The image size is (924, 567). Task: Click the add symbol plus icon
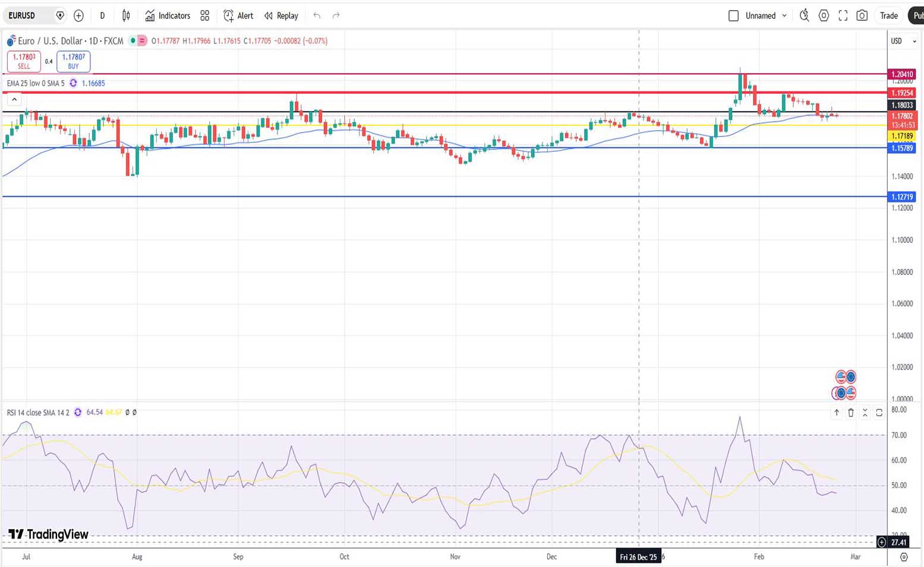pos(78,16)
